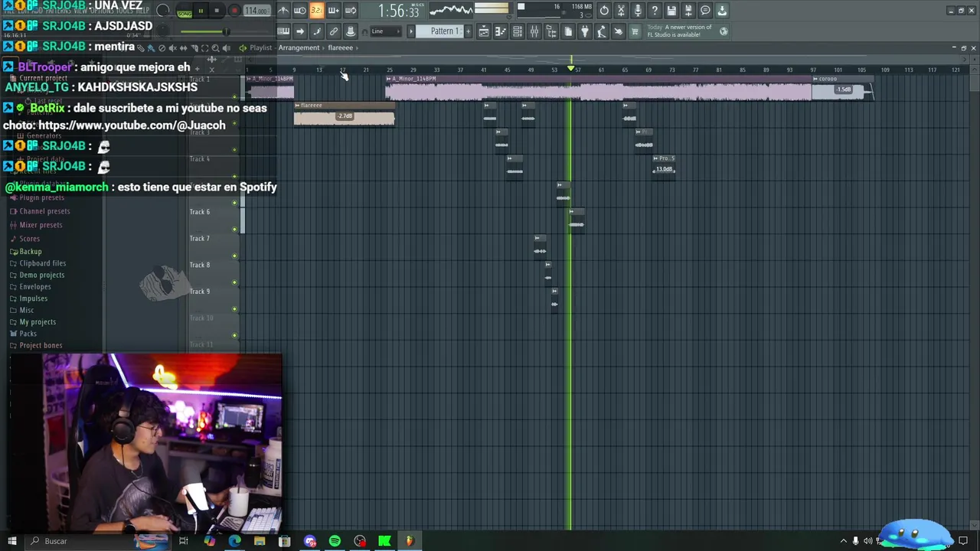The image size is (980, 551).
Task: Open the speech-bubble icon beside the save icons
Action: (705, 11)
